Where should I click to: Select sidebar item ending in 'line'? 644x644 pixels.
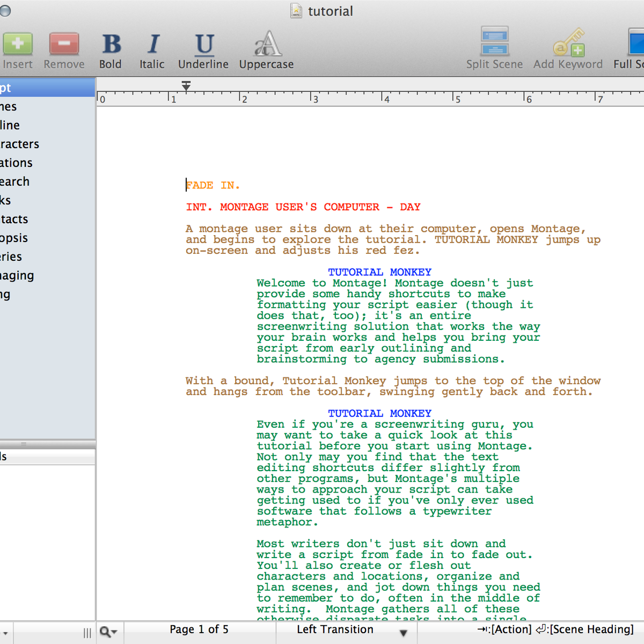coord(48,125)
